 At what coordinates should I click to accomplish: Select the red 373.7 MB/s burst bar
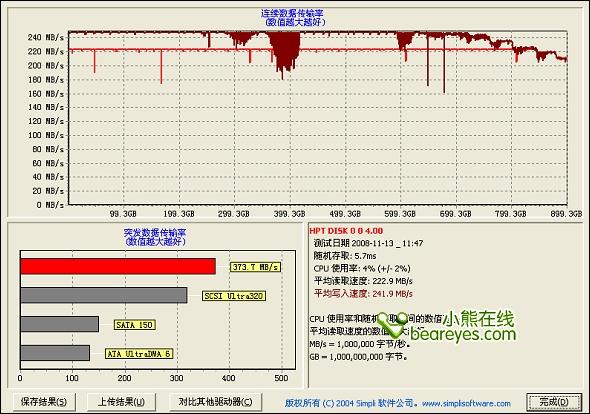coord(118,266)
